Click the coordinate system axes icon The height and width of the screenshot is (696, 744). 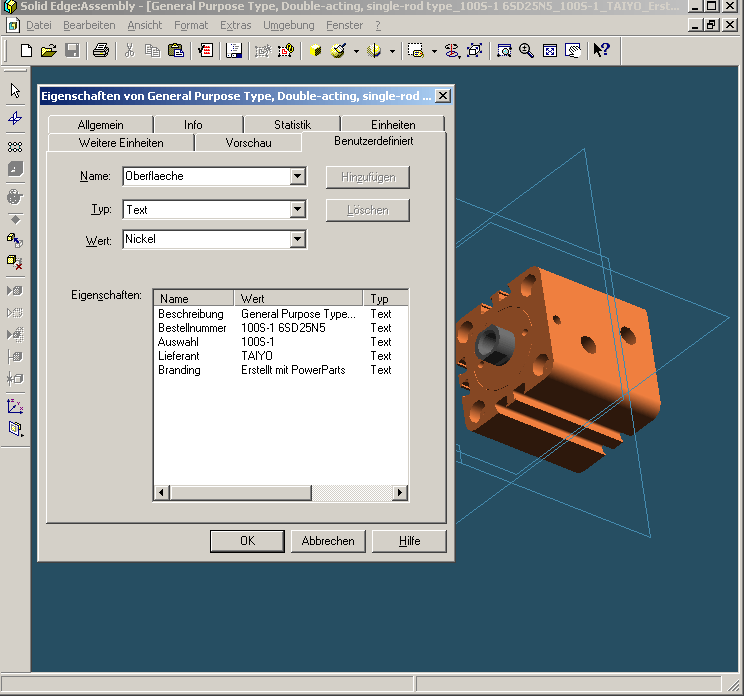15,406
